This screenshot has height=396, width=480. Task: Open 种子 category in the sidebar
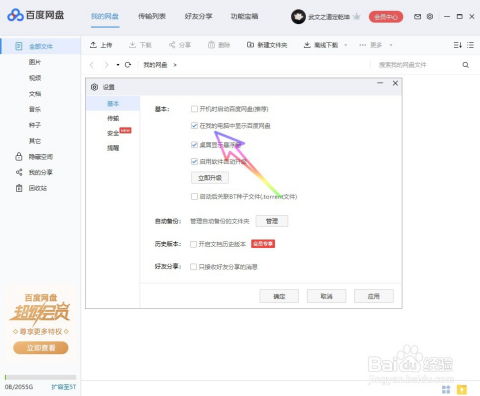coord(35,125)
